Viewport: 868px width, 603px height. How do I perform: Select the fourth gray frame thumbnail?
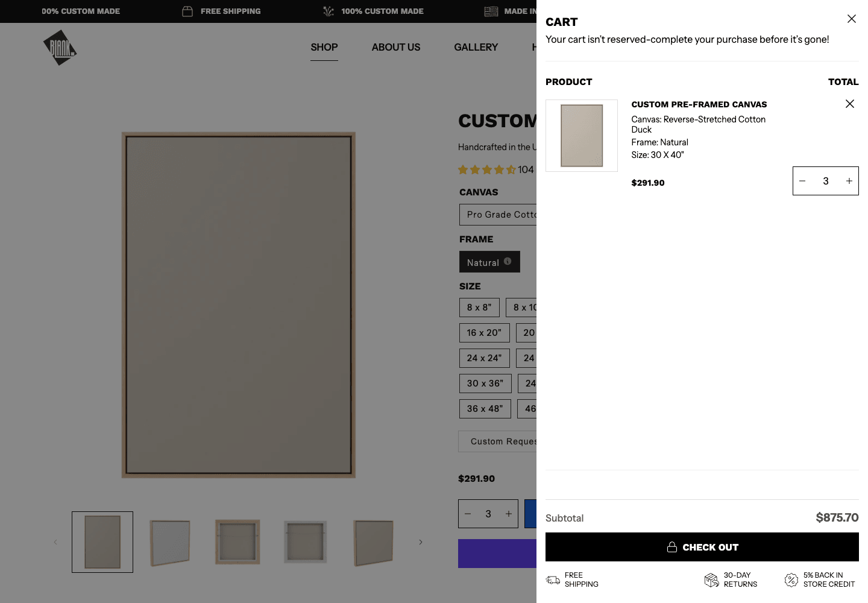pyautogui.click(x=305, y=542)
